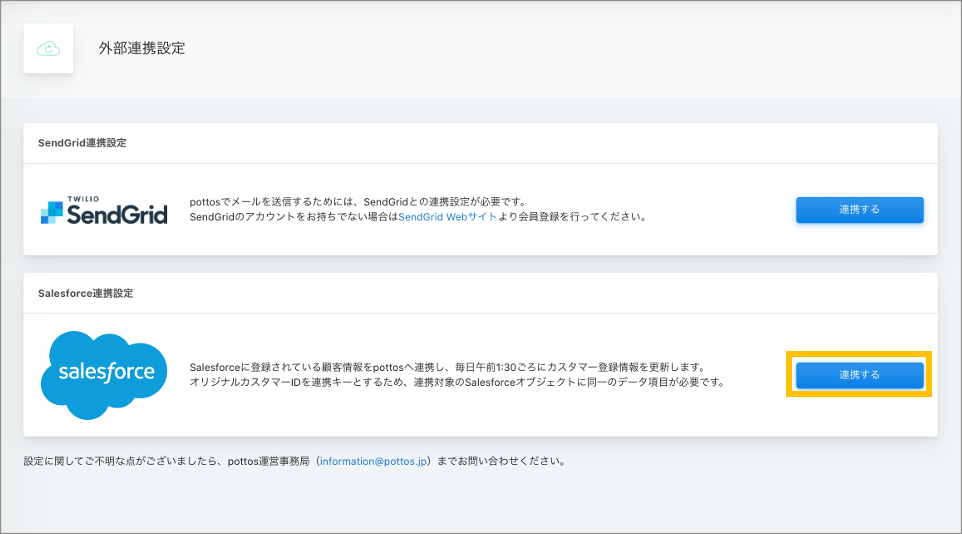Viewport: 962px width, 534px height.
Task: Click 連携する button for Salesforce
Action: pyautogui.click(x=860, y=375)
